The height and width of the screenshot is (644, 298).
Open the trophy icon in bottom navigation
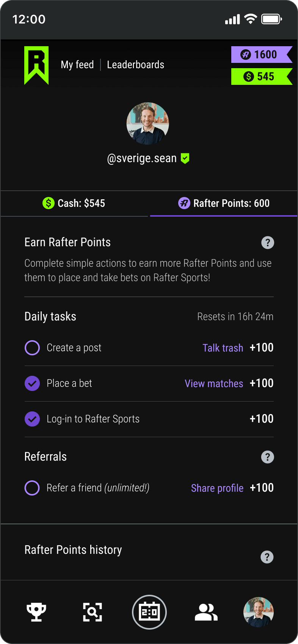(x=36, y=612)
